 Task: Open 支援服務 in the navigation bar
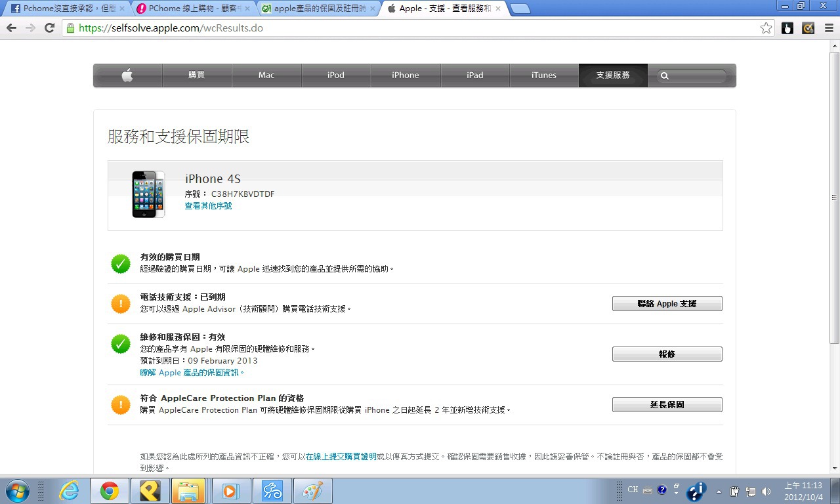tap(613, 75)
